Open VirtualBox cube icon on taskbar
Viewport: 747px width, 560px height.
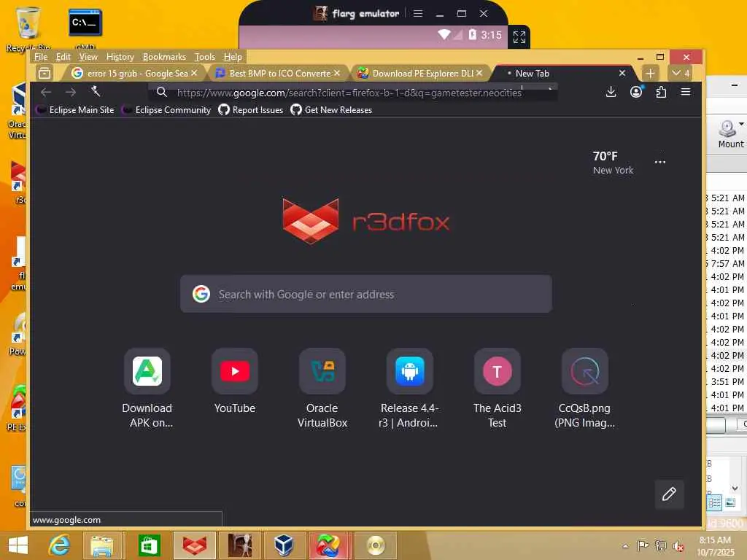284,545
